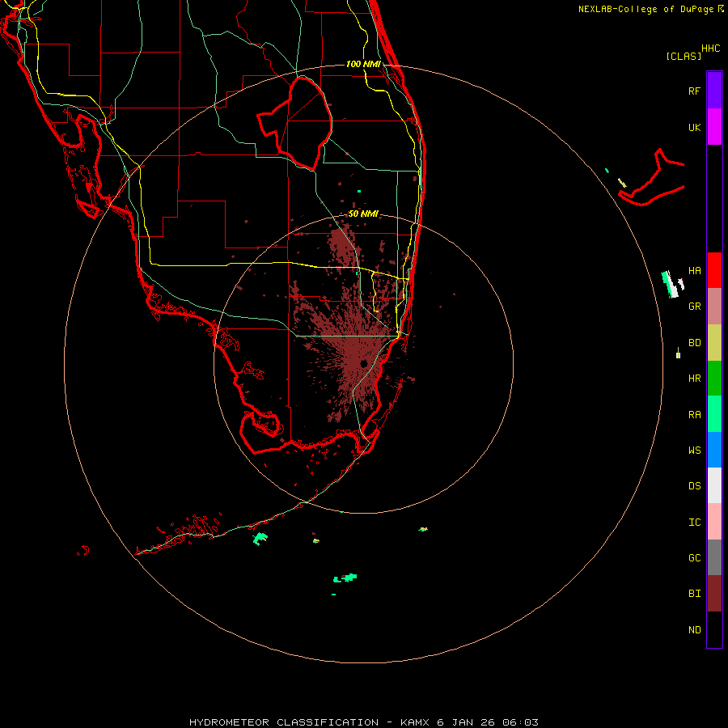The image size is (728, 728).
Task: Click the GC legend label text
Action: click(x=694, y=558)
